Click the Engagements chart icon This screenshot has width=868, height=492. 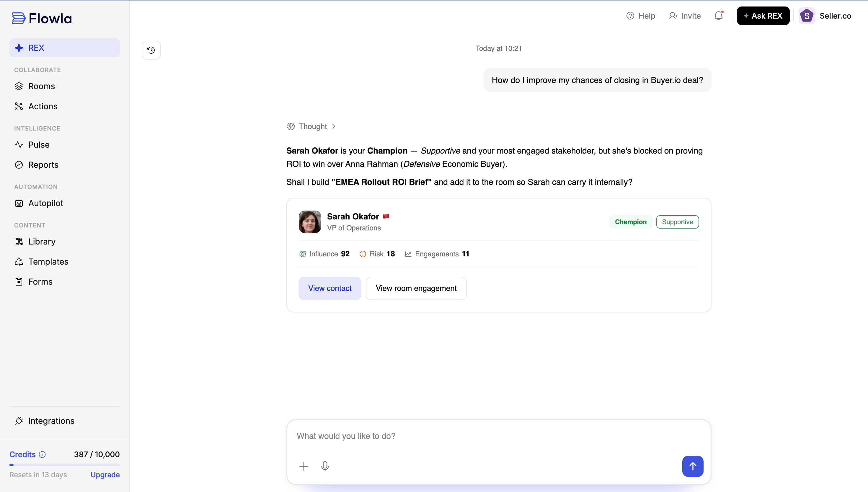coord(408,254)
